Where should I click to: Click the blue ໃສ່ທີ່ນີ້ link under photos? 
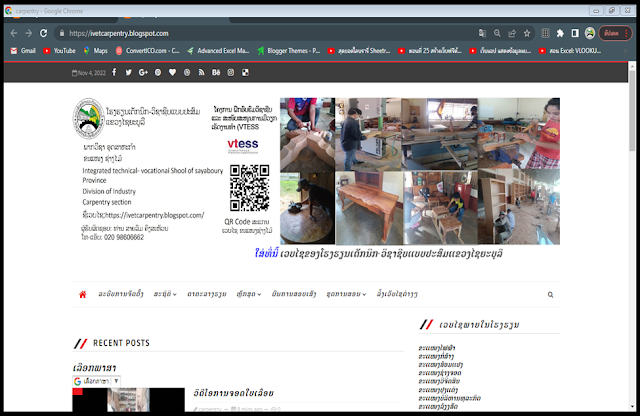point(266,254)
